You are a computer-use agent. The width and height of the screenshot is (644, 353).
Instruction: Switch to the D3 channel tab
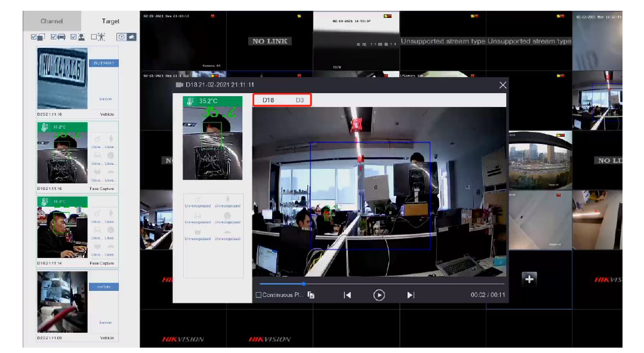[300, 100]
